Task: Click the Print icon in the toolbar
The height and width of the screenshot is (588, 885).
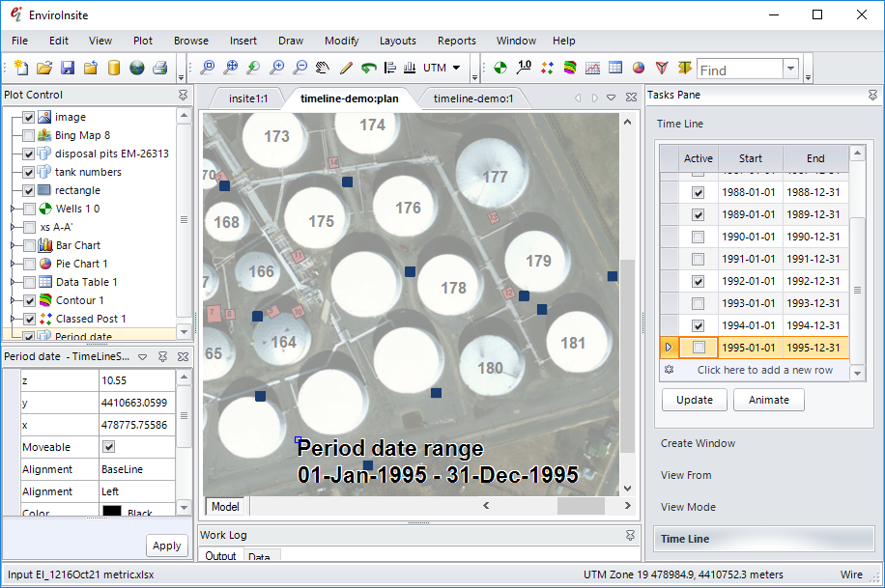Action: pyautogui.click(x=160, y=68)
